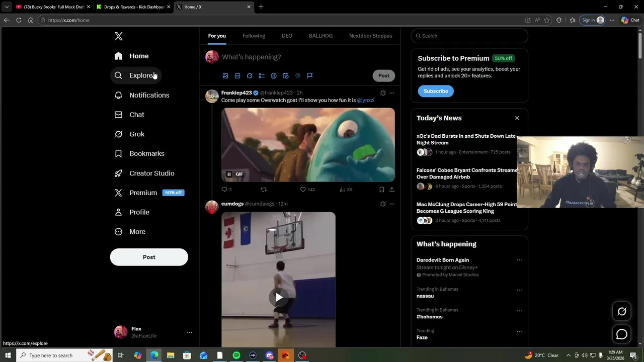Open Profile from the sidebar
This screenshot has width=644, height=362.
tap(131, 212)
